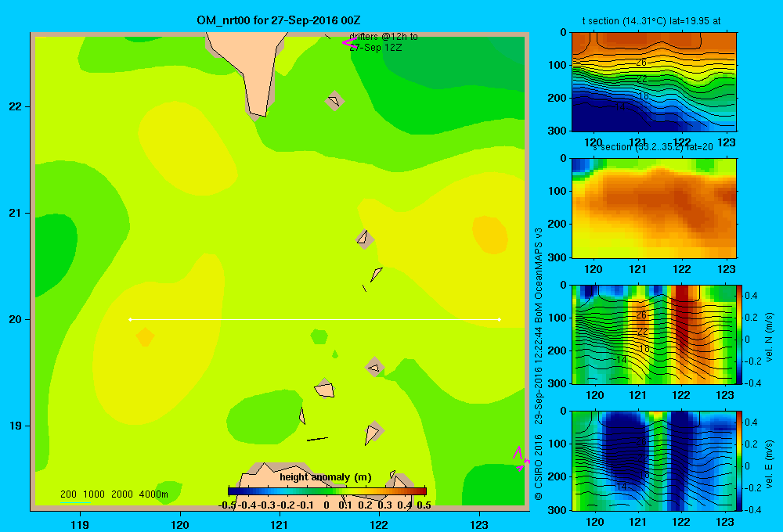Click the 0.5 tick on height anomaly scale
Viewport: 783px width, 532px height.
point(424,505)
